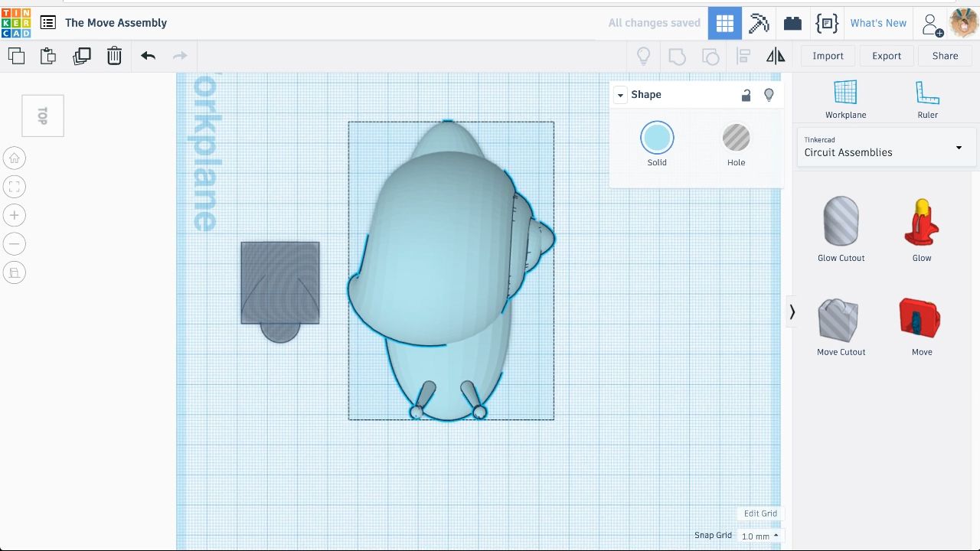This screenshot has width=980, height=551.
Task: Pick the Glow Cutout shape
Action: 841,229
